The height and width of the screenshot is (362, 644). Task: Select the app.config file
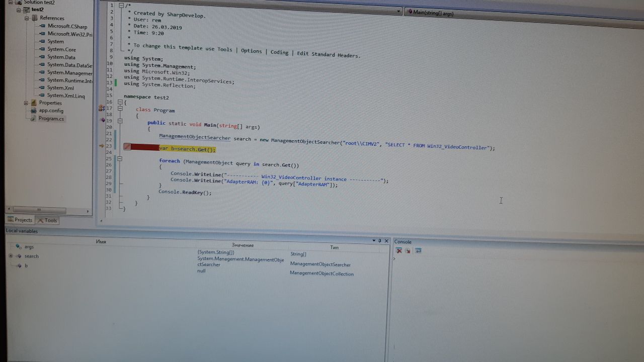pyautogui.click(x=51, y=111)
